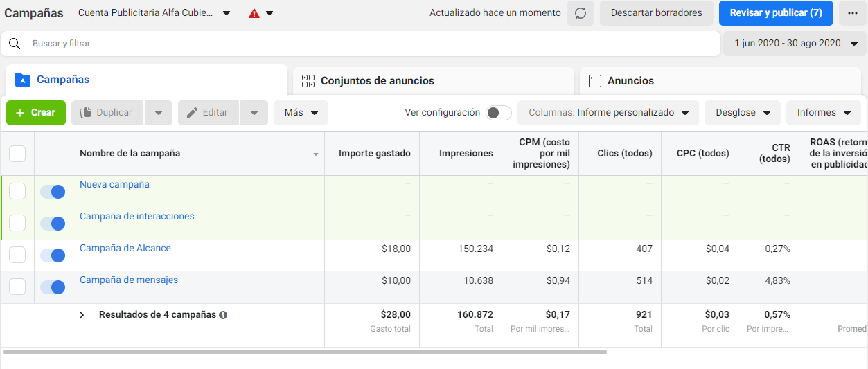The height and width of the screenshot is (369, 868).
Task: Click the search magnifier icon
Action: [15, 44]
